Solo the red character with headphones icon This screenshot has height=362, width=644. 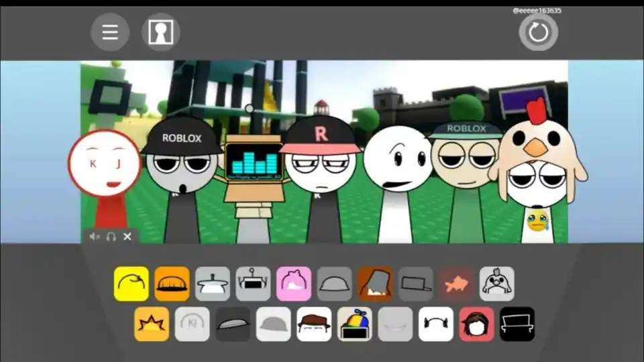pyautogui.click(x=111, y=237)
